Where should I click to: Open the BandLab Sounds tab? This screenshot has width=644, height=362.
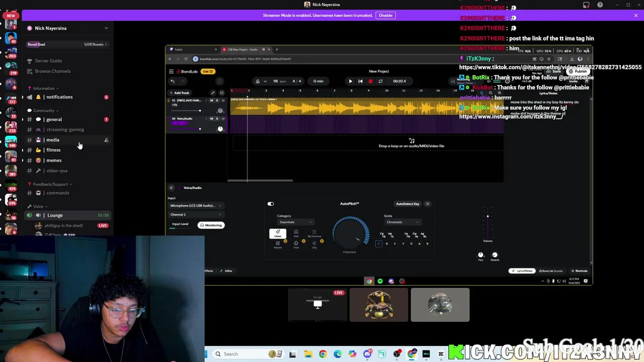click(x=551, y=271)
